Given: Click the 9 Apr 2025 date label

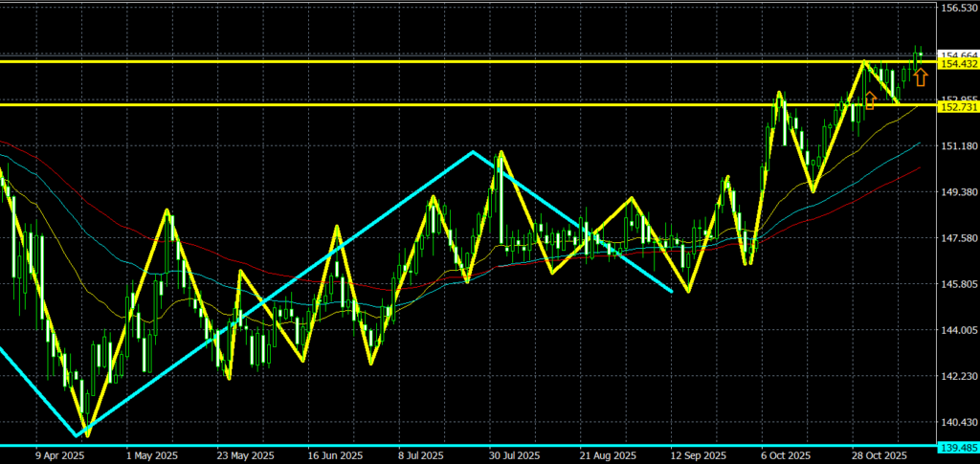Looking at the screenshot, I should point(58,456).
